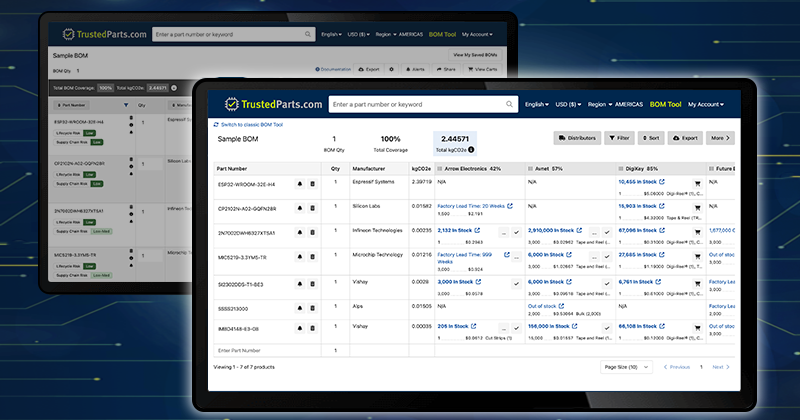Open external link icon beside Arrow 2,132 In Stock
The image size is (800, 420).
click(x=477, y=230)
